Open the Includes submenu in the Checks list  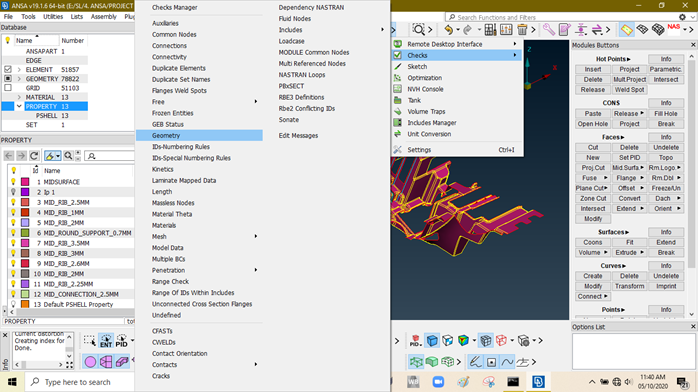[382, 30]
